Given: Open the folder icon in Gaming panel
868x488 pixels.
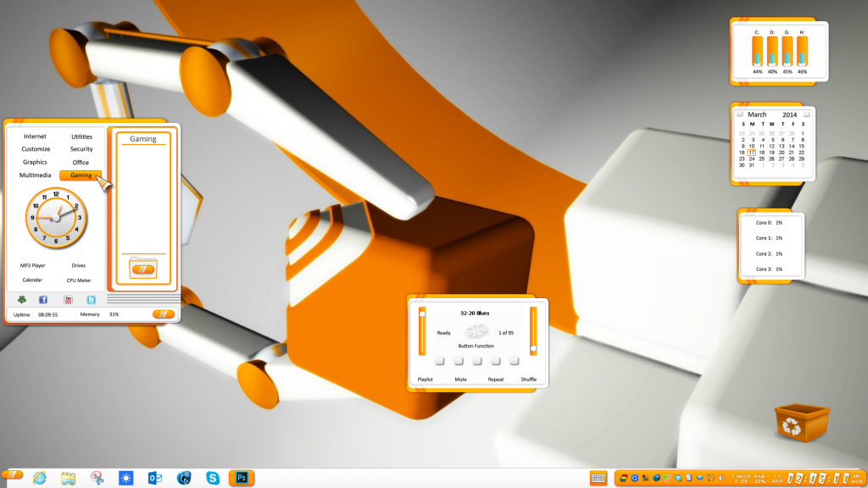Looking at the screenshot, I should click(142, 269).
